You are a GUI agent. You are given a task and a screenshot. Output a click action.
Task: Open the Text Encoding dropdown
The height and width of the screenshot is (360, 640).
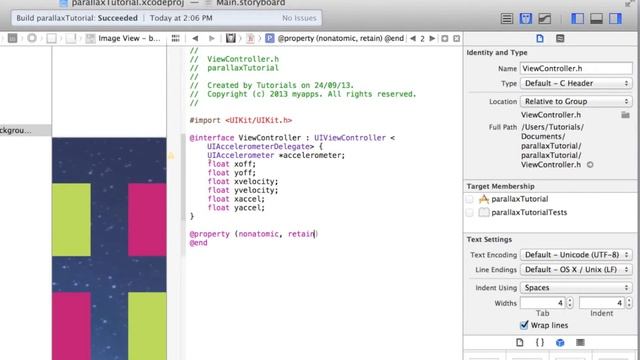tap(576, 255)
